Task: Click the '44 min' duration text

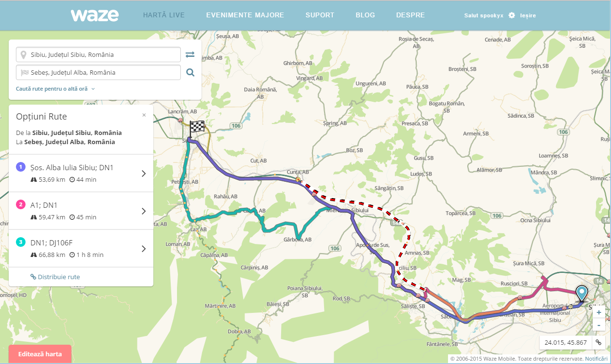Action: (86, 179)
